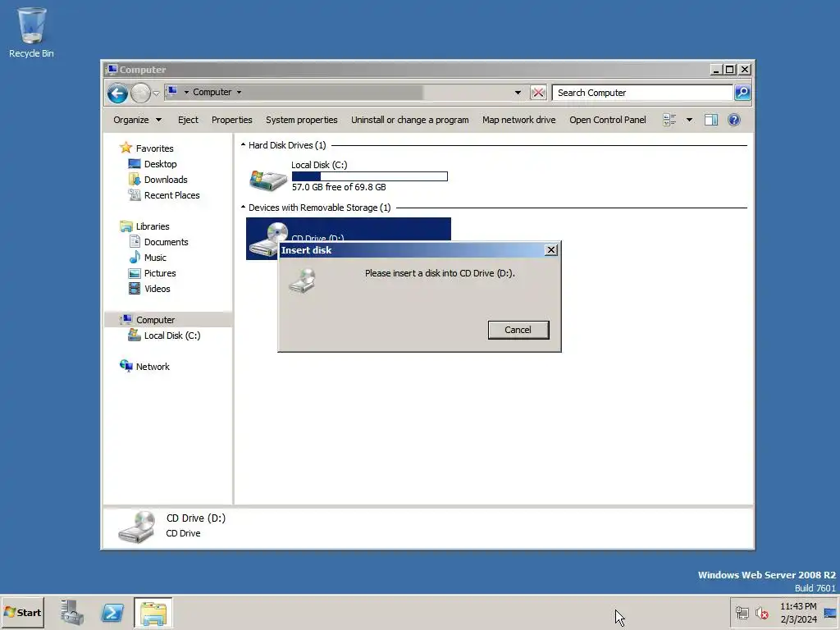Minimize the Computer window

tap(716, 70)
